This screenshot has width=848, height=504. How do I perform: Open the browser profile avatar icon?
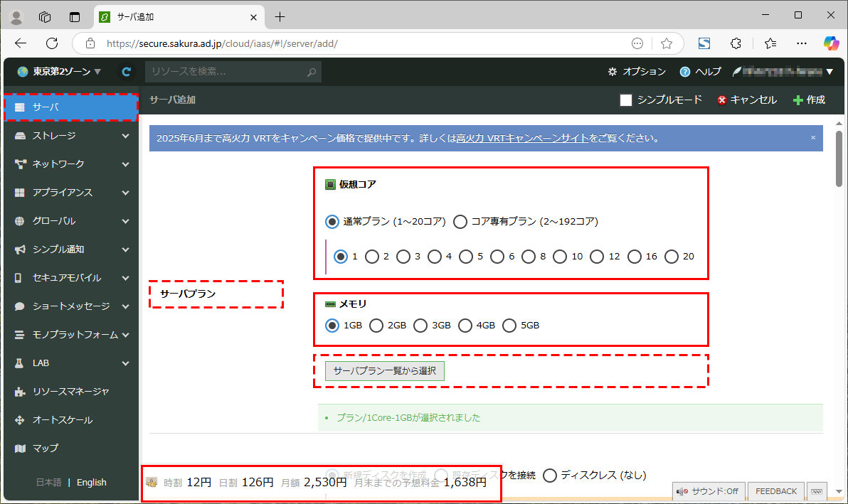(16, 17)
